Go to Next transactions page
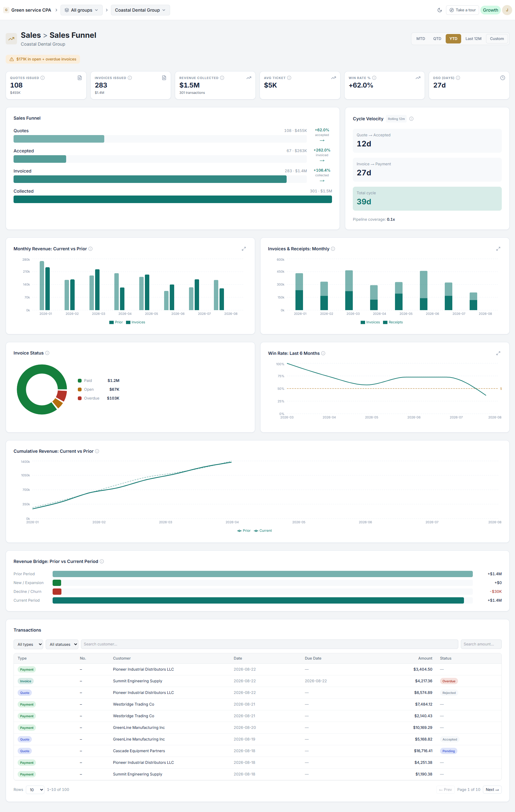Image resolution: width=515 pixels, height=812 pixels. tap(492, 790)
